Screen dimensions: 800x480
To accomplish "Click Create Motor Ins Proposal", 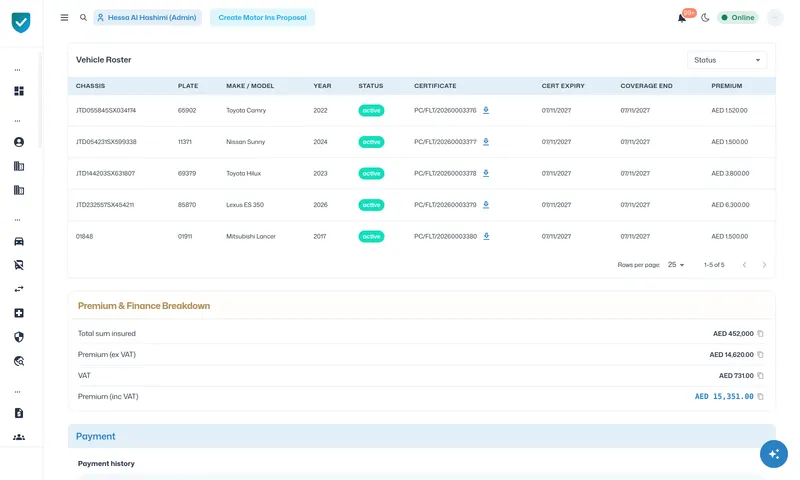I will (262, 17).
